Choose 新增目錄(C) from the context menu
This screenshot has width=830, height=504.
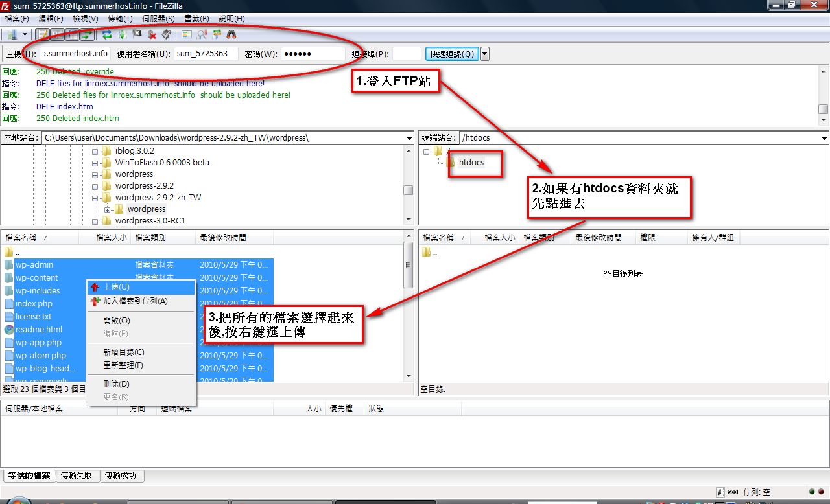[141, 352]
